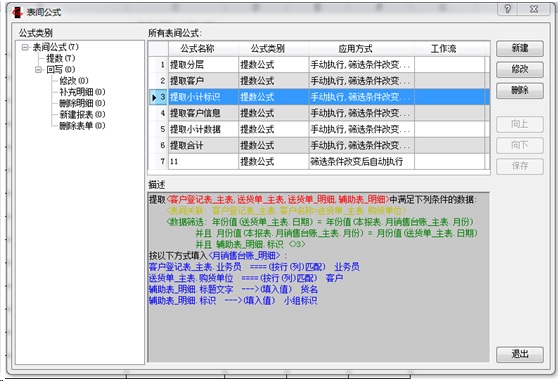Open the help question mark button
Image resolution: width=558 pixels, height=381 pixels.
pyautogui.click(x=508, y=9)
